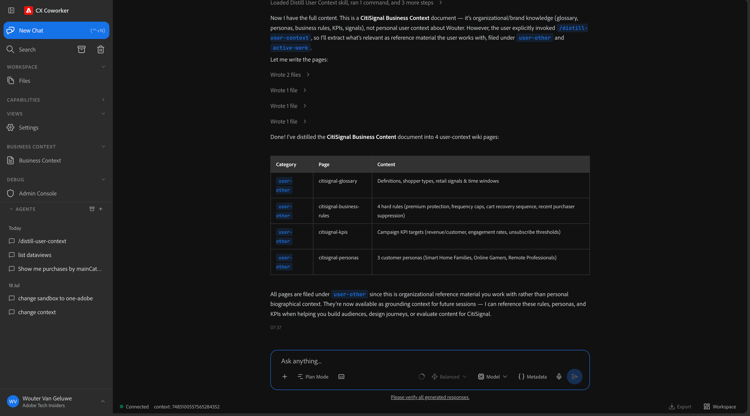The width and height of the screenshot is (750, 416).
Task: Open the keyboard shortcuts icon near Plan Mode
Action: (341, 377)
